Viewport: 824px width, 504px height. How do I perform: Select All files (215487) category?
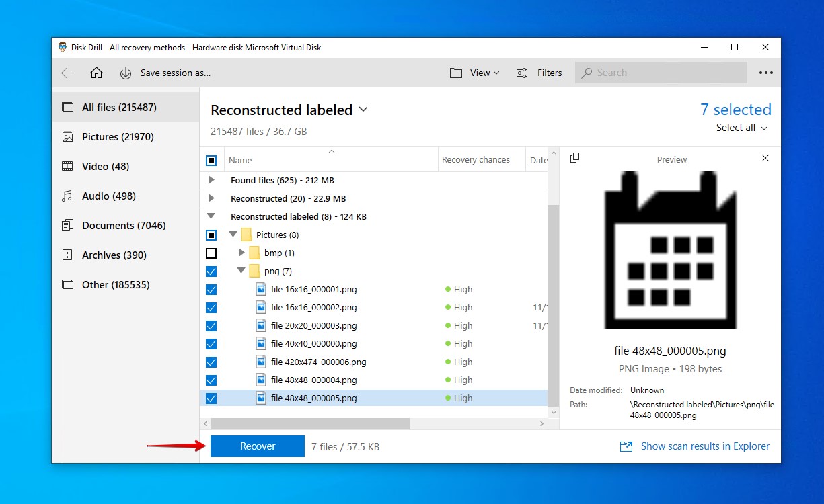tap(126, 108)
